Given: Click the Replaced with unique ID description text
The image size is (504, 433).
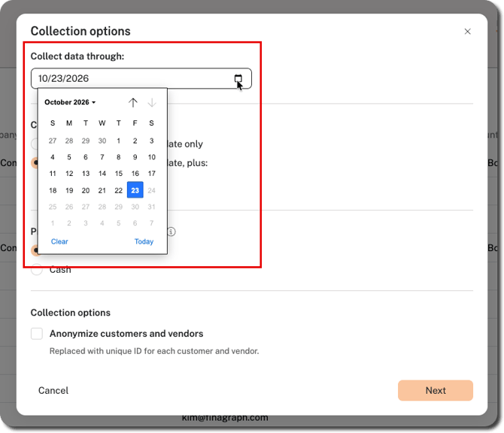Looking at the screenshot, I should (154, 351).
